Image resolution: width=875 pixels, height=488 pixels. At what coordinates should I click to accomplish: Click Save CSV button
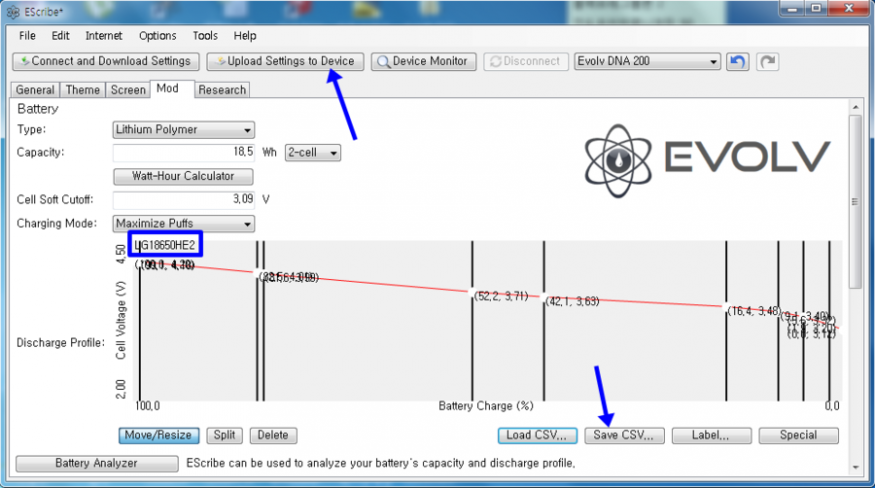coord(623,435)
